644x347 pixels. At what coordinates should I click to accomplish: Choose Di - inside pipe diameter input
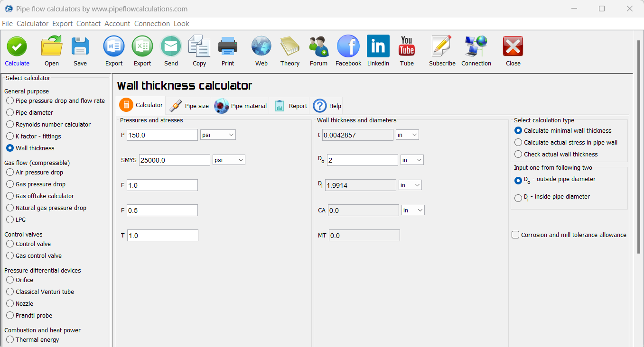pyautogui.click(x=518, y=198)
